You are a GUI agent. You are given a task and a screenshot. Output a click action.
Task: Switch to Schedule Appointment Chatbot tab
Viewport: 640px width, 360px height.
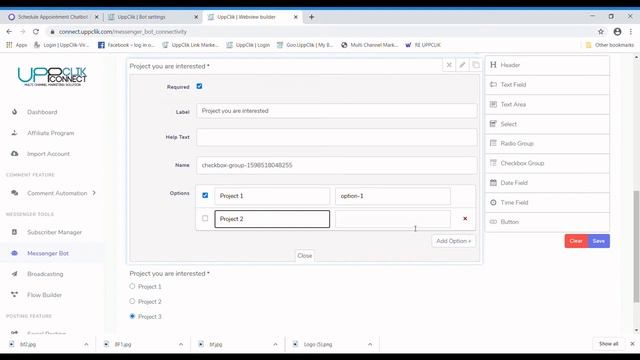click(53, 17)
